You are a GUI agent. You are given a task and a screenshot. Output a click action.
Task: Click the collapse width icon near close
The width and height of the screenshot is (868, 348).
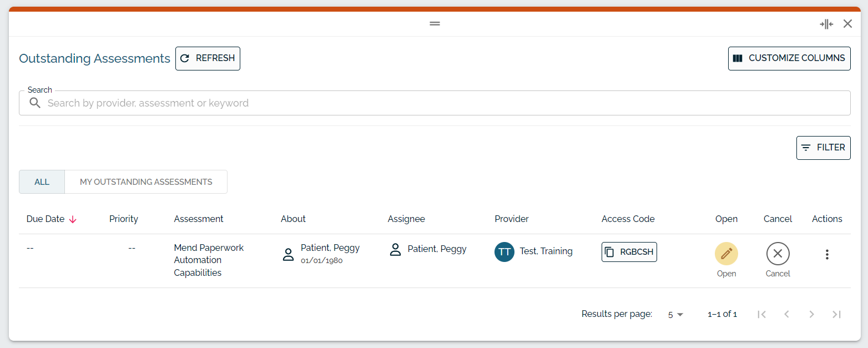826,24
